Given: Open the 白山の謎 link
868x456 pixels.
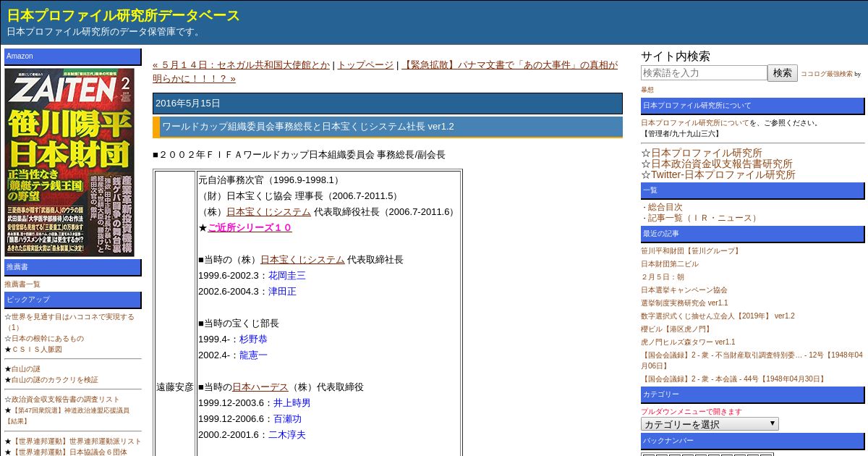Looking at the screenshot, I should pos(26,369).
